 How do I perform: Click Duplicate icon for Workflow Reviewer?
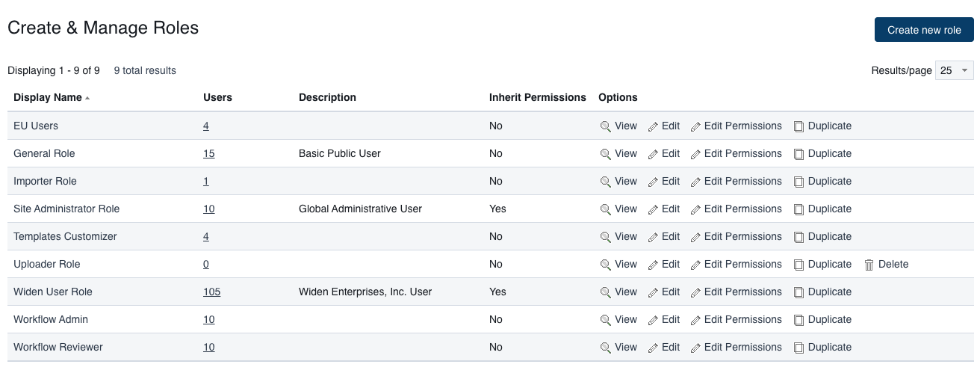798,348
